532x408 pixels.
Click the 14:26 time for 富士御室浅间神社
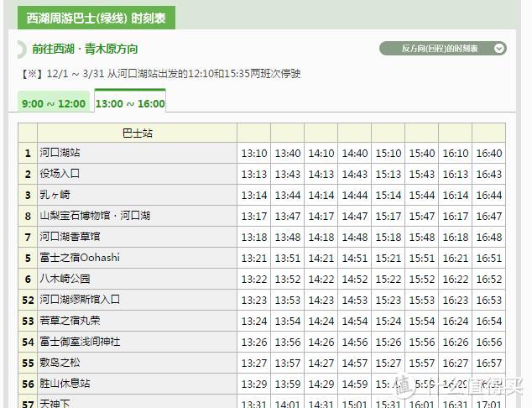tap(321, 343)
